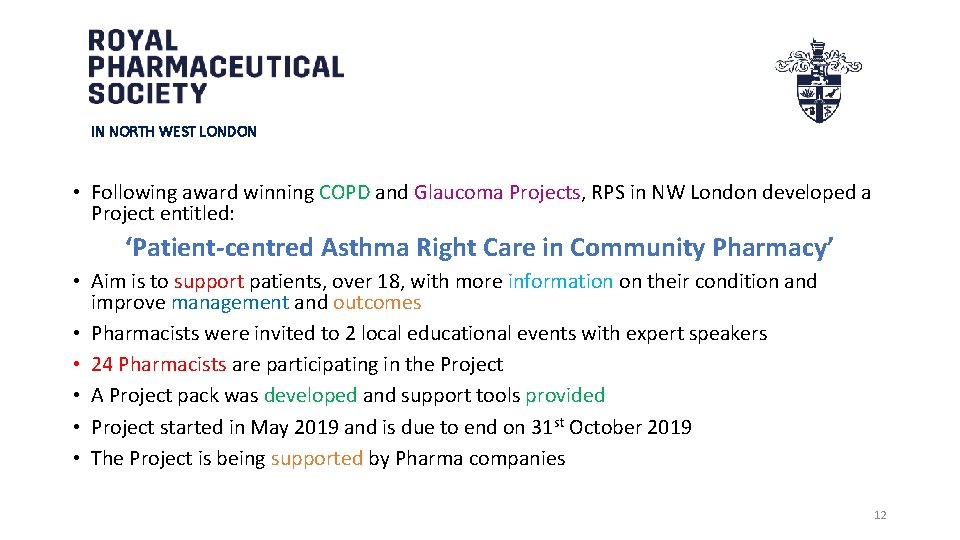The image size is (960, 540).
Task: Click the orange word 'outcomes'
Action: pos(377,302)
